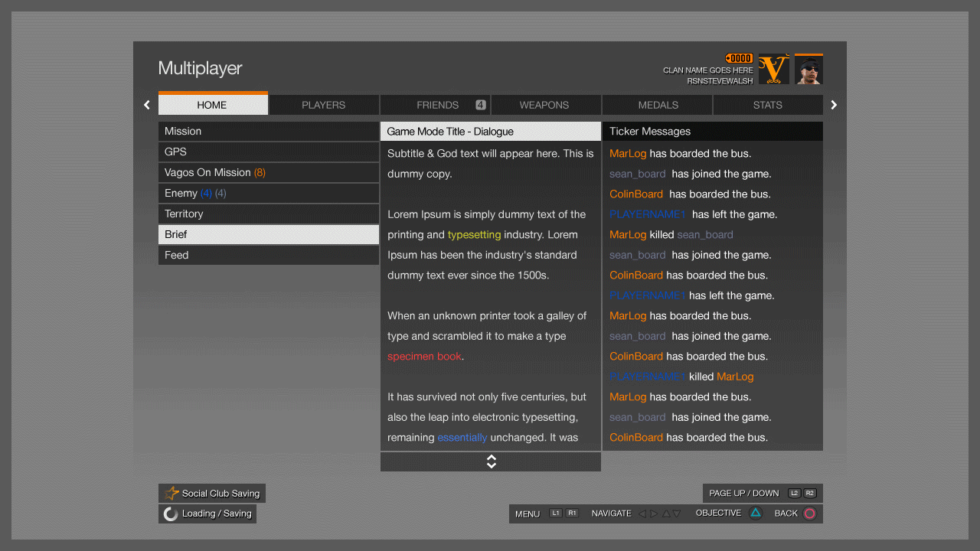The width and height of the screenshot is (980, 551).
Task: Select Feed from the left list
Action: pyautogui.click(x=268, y=256)
